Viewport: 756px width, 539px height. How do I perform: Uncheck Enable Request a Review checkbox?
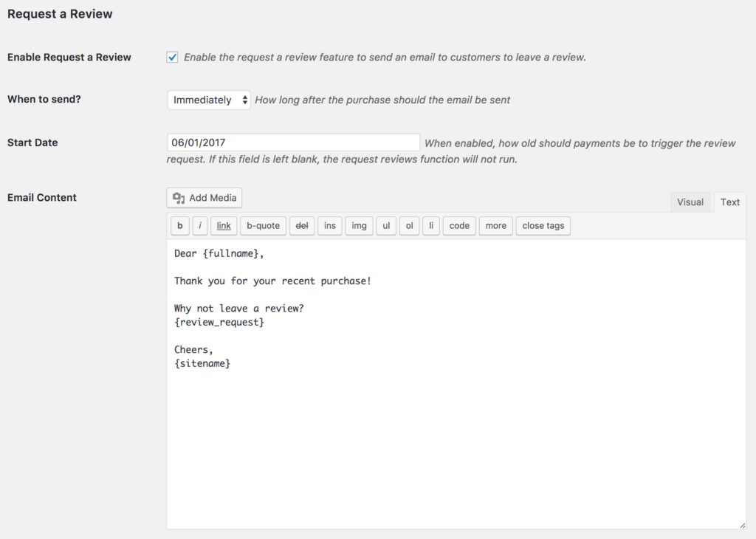173,58
